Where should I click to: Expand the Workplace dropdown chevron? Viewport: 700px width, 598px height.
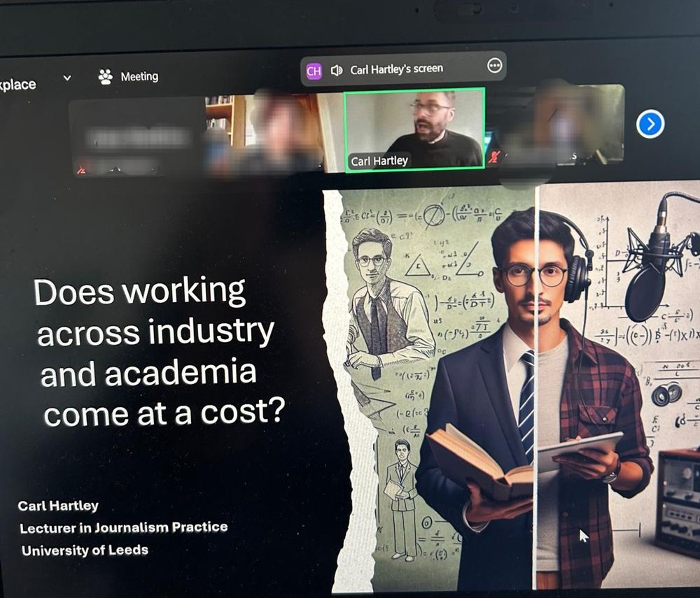pos(67,78)
